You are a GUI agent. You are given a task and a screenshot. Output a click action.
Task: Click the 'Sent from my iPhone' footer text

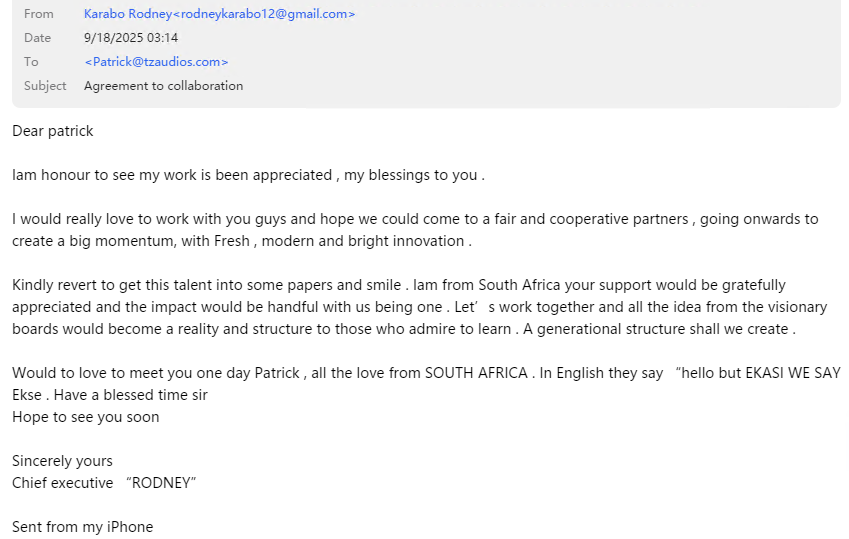coord(82,527)
